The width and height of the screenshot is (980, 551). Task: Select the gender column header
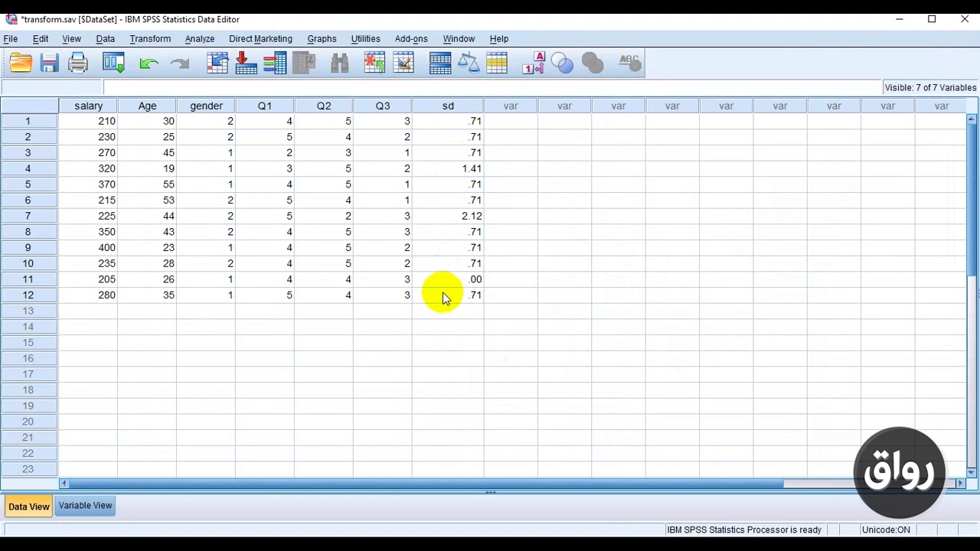(x=206, y=106)
